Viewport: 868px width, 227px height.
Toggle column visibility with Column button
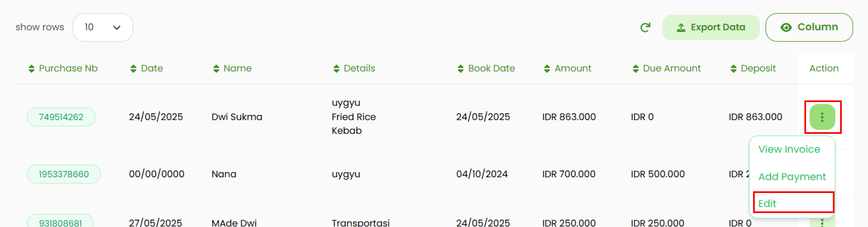(x=809, y=27)
